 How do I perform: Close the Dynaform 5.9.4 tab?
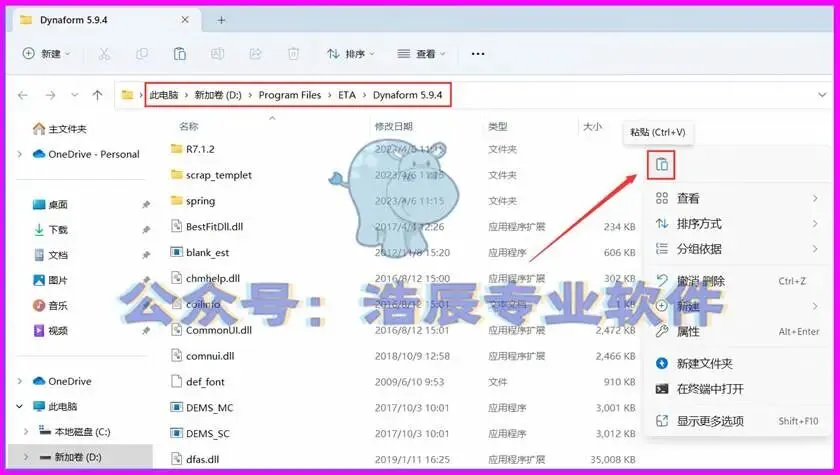(x=185, y=20)
